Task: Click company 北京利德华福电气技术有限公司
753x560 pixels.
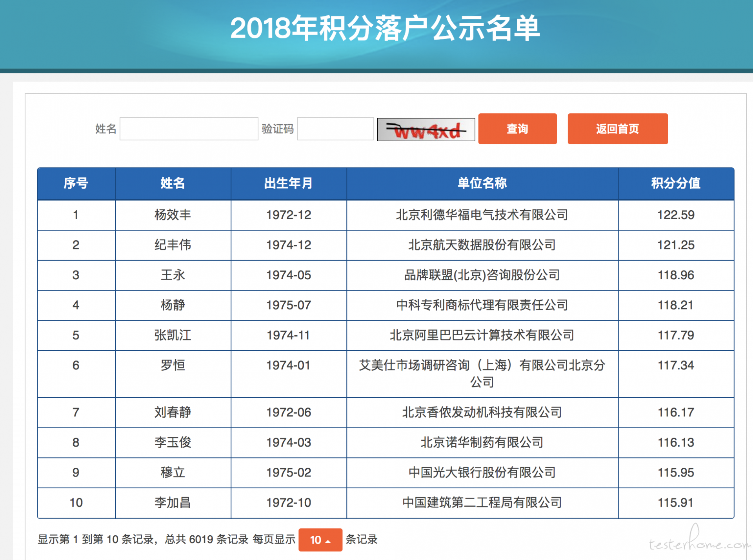Action: [x=482, y=215]
